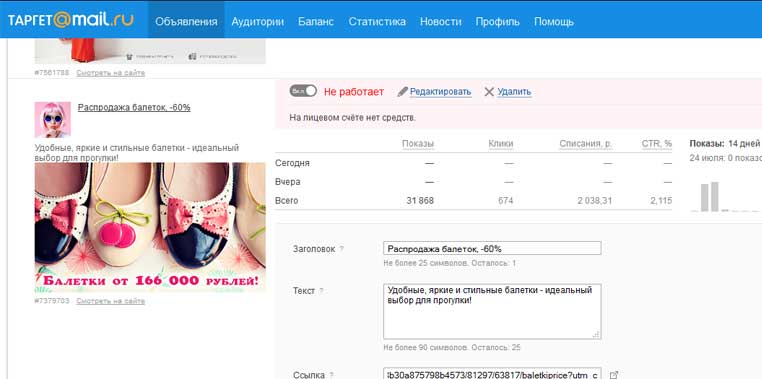Image resolution: width=762 pixels, height=379 pixels.
Task: Open the Объявления menu tab
Action: click(186, 21)
